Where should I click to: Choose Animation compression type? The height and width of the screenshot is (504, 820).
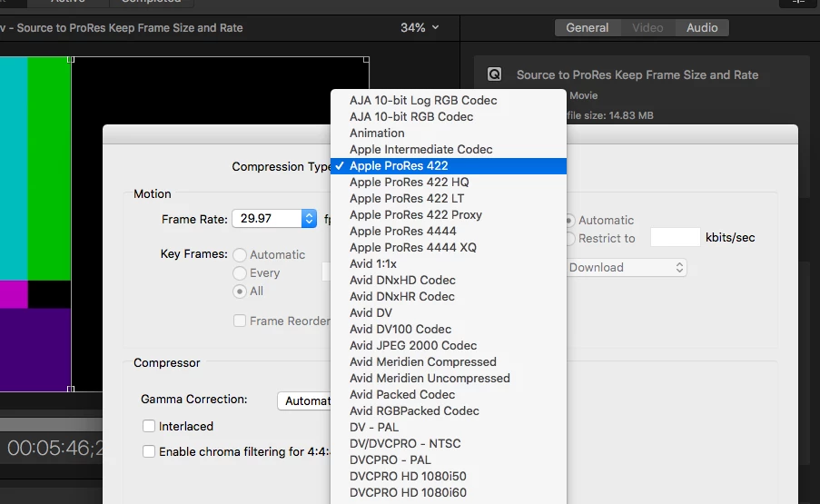(449, 133)
